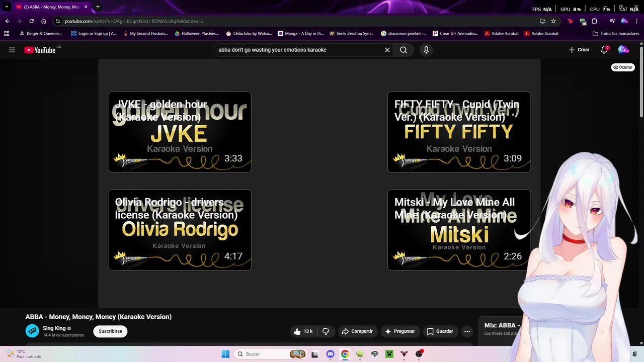Share the video via Compartir

[357, 331]
